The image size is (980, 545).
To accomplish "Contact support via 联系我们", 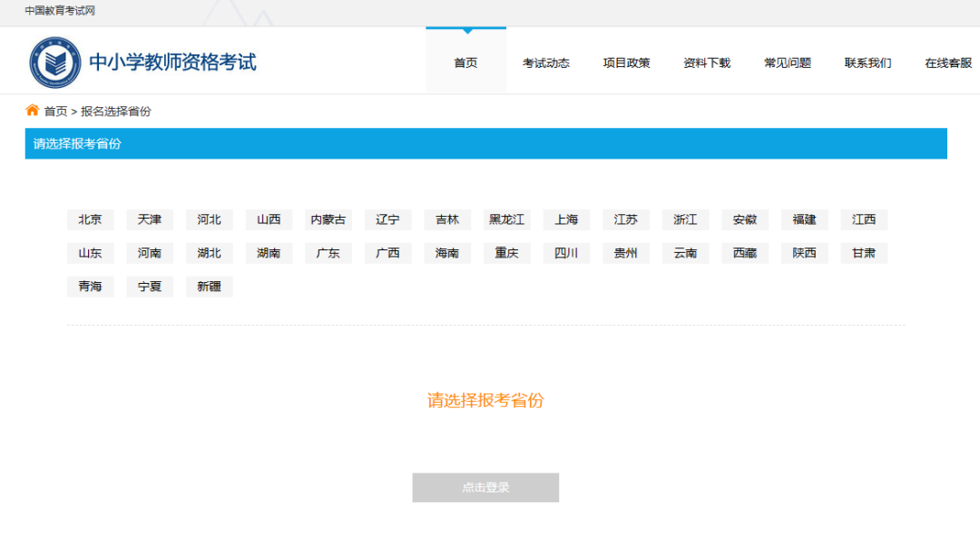I will pos(867,63).
